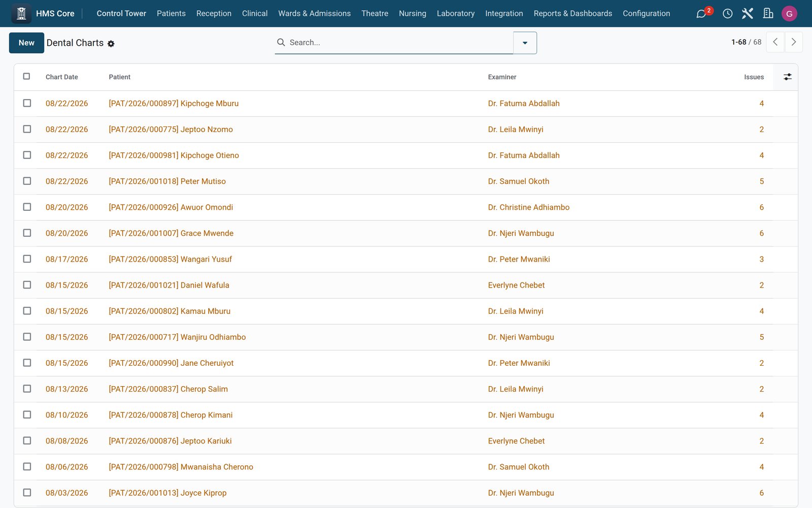
Task: Click the Nursing menu
Action: [x=412, y=14]
